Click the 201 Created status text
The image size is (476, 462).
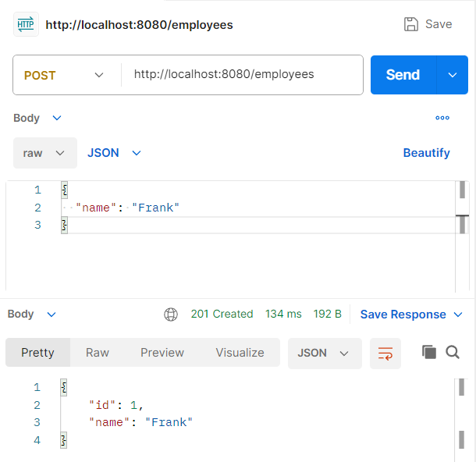click(x=222, y=314)
